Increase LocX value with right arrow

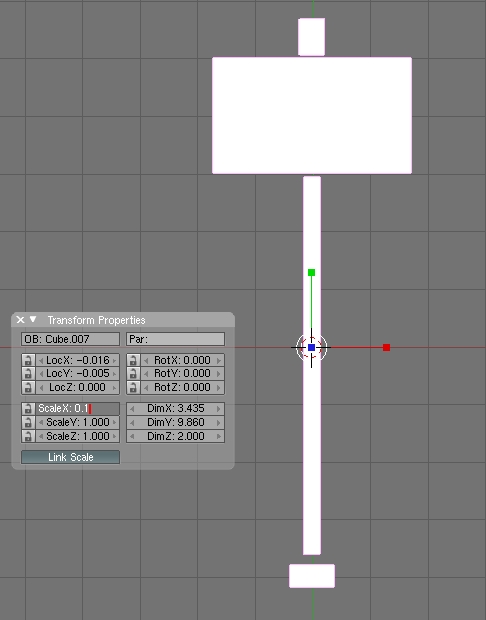pos(114,360)
